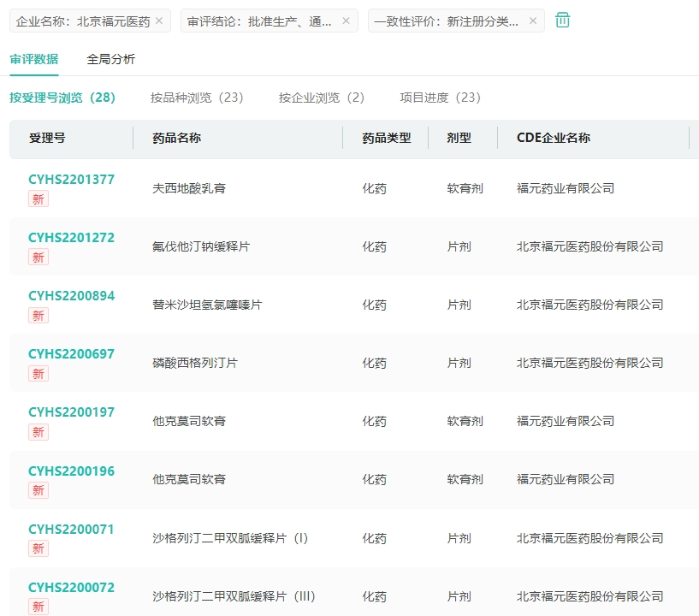Click the 新 badge under CYHS2201272

(x=39, y=258)
